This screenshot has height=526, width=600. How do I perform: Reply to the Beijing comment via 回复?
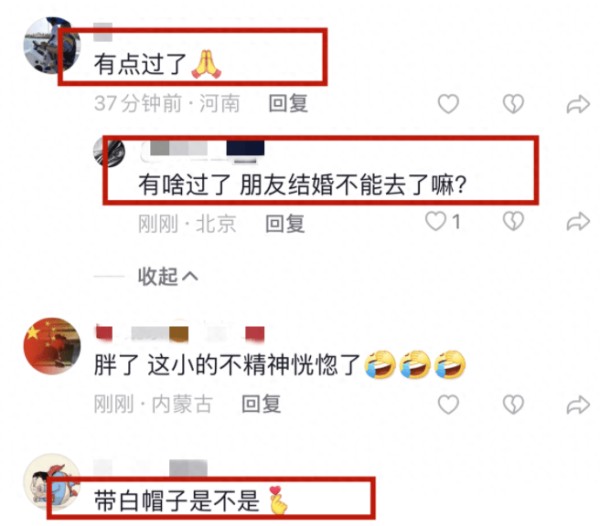[285, 223]
